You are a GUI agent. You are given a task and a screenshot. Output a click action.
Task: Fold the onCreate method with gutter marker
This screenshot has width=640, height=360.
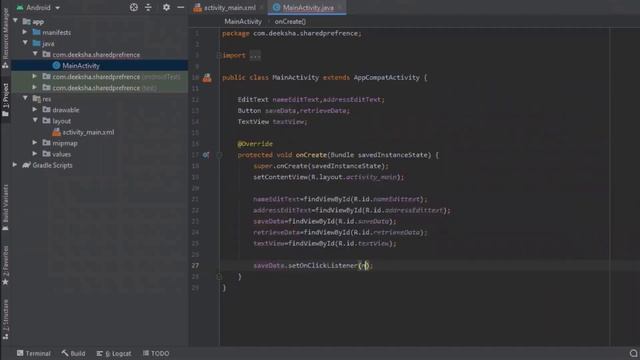click(219, 155)
